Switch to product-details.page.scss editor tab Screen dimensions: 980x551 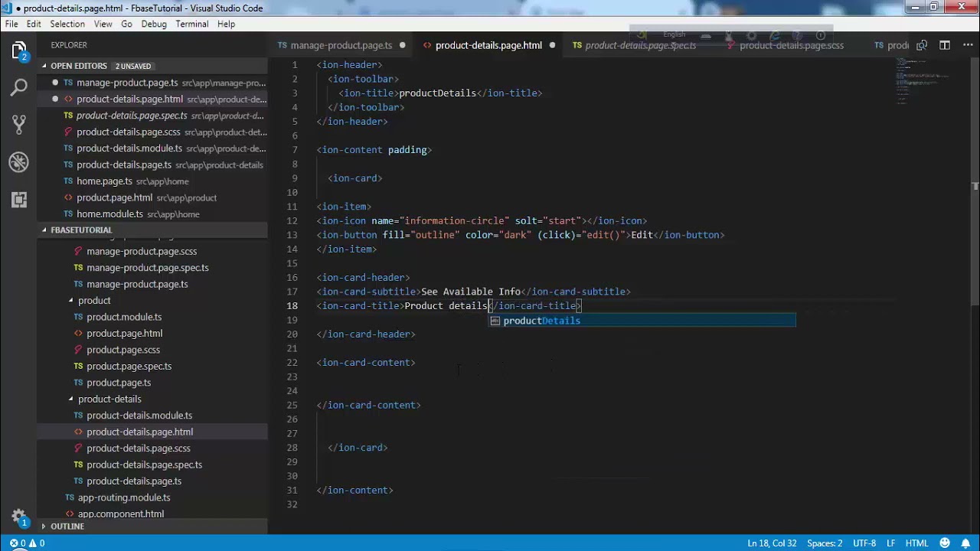click(x=791, y=45)
